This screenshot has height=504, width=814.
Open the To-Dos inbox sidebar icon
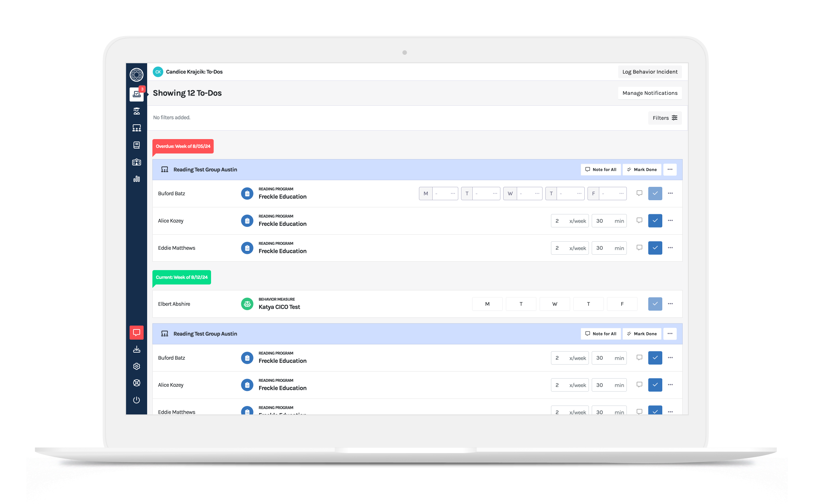click(137, 94)
